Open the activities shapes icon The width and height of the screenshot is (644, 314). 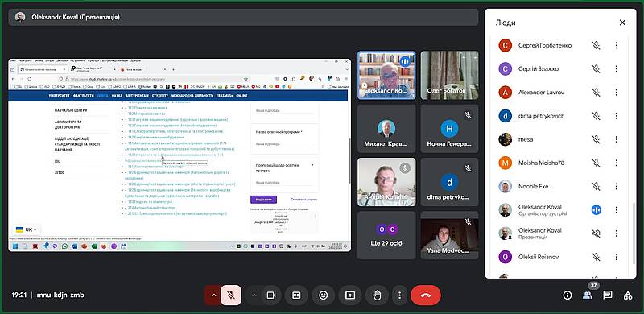[628, 295]
